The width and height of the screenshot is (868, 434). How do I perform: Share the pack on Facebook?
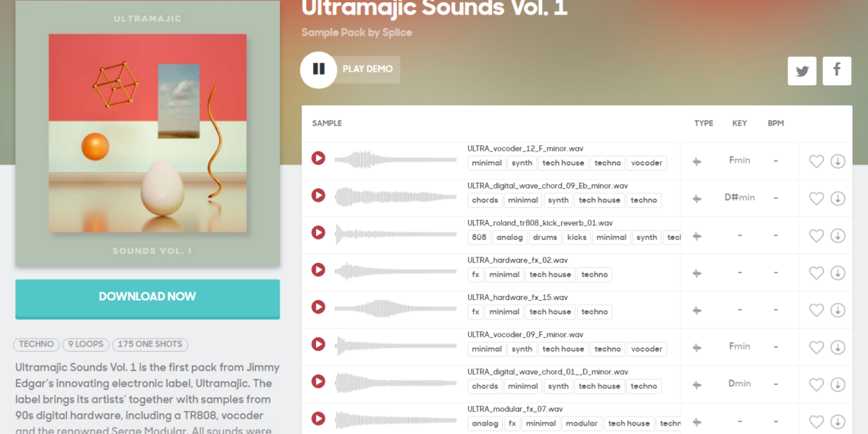(x=837, y=71)
